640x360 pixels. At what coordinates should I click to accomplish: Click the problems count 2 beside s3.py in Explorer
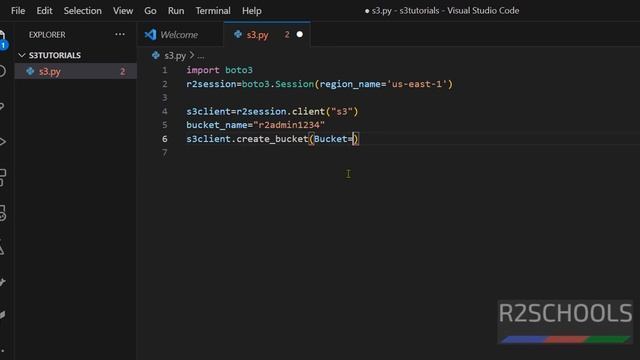click(122, 71)
